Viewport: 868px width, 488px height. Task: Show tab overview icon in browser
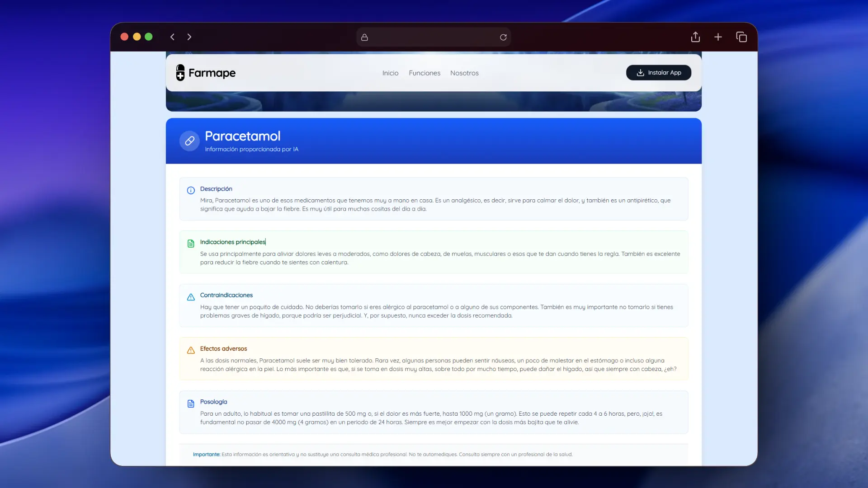[741, 37]
